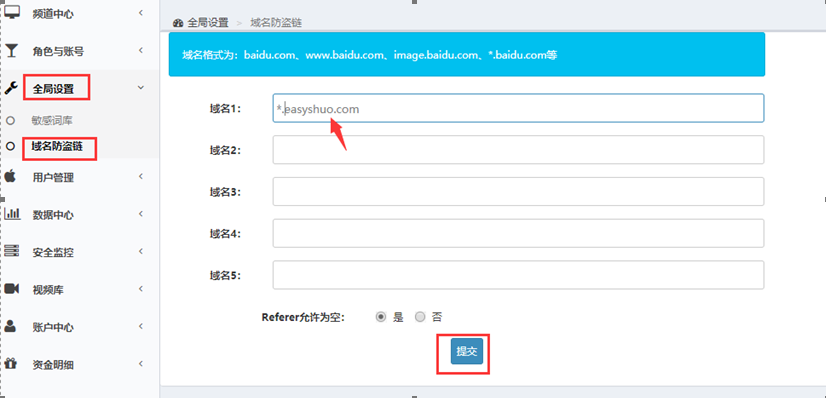
Task: Expand the 账户中心 chevron
Action: coord(141,326)
